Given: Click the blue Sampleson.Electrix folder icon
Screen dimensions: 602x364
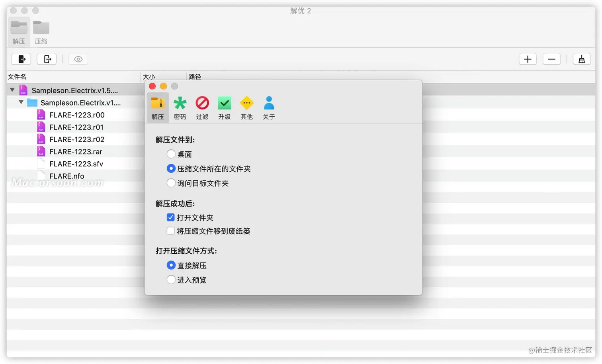Looking at the screenshot, I should [x=32, y=102].
